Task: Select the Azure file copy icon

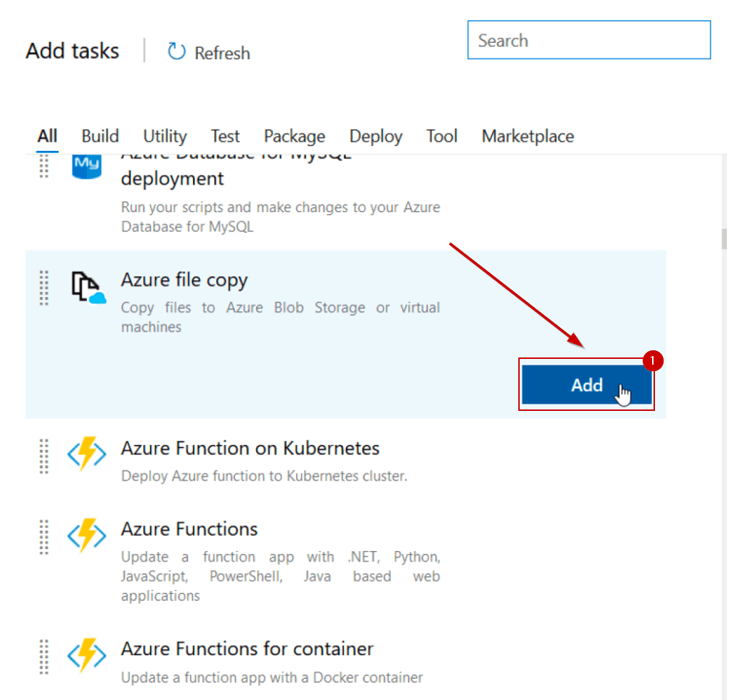Action: pos(88,286)
